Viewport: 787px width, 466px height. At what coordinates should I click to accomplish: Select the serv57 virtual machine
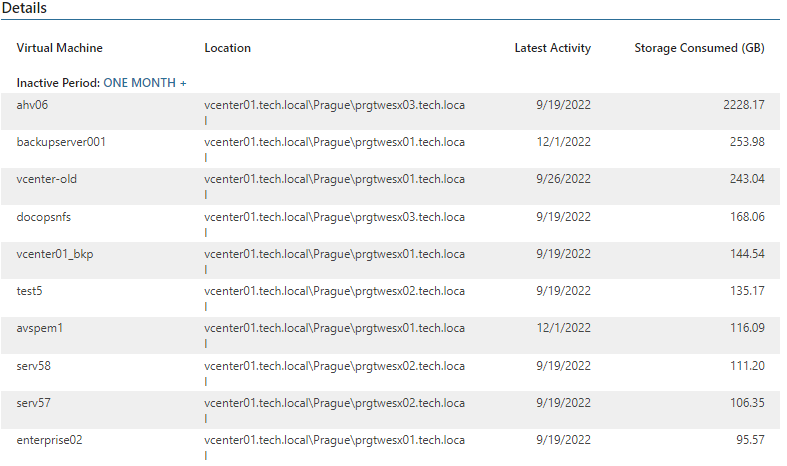pos(34,403)
